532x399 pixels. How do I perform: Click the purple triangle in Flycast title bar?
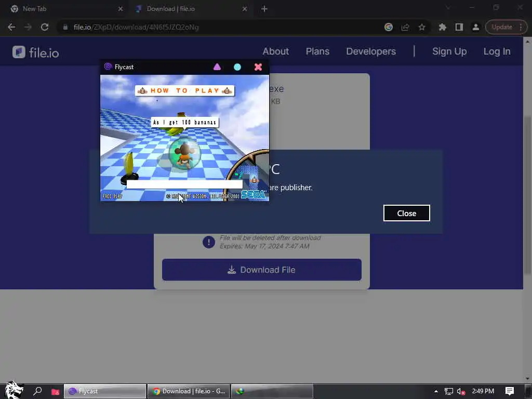click(x=217, y=67)
